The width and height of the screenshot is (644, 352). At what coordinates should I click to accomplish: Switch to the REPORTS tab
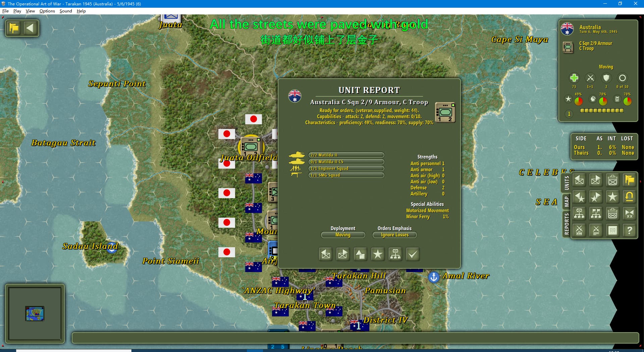[x=567, y=224]
